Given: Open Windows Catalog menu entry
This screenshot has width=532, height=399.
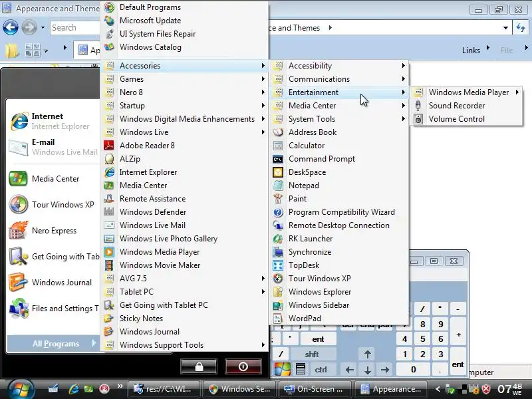Looking at the screenshot, I should (x=185, y=47).
